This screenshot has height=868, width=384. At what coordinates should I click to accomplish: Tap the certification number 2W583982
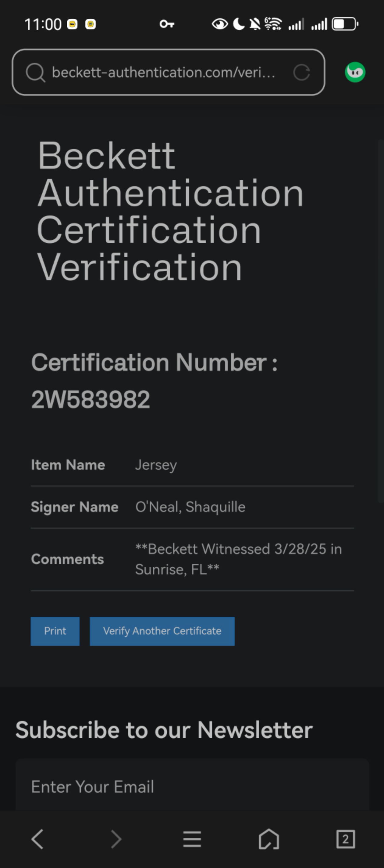[x=91, y=400]
